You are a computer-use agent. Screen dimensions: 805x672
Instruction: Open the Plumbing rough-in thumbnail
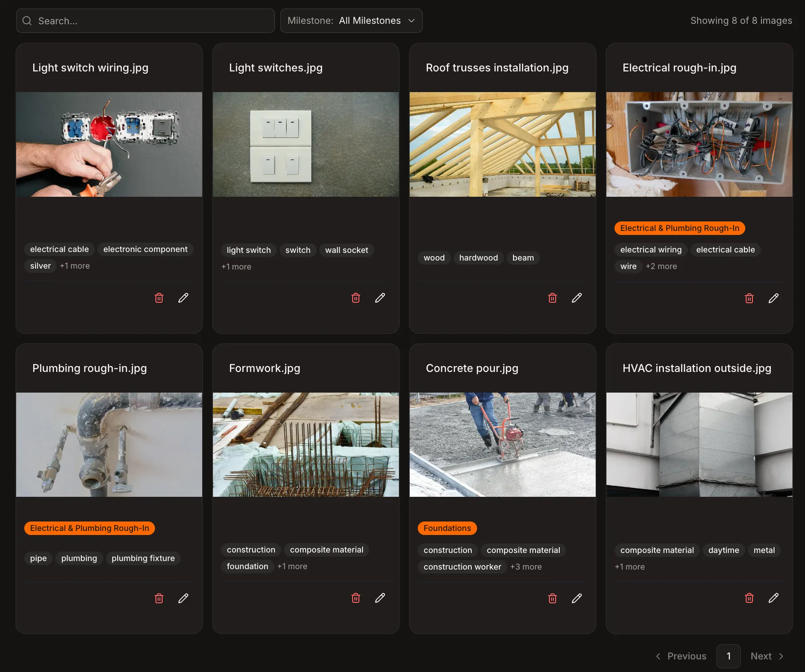[x=109, y=445]
